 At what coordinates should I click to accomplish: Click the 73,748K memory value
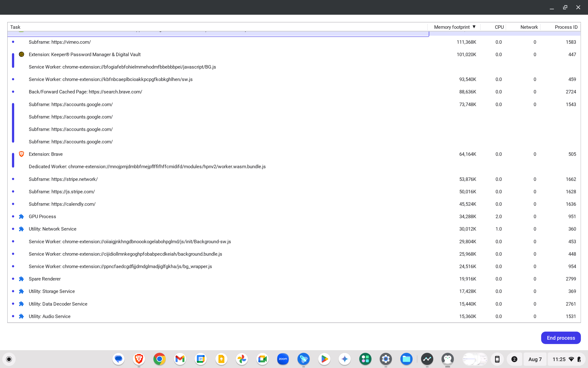(x=467, y=104)
